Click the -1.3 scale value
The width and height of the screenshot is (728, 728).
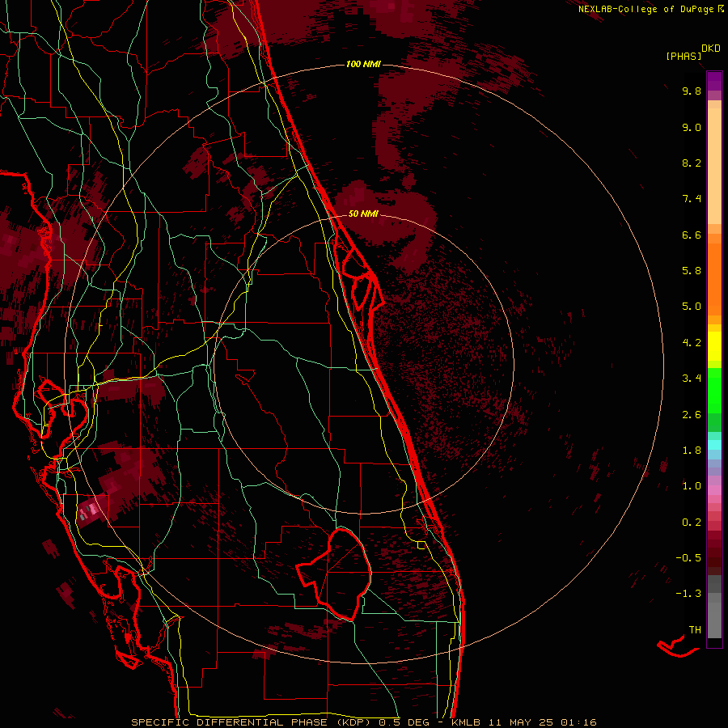pos(688,594)
